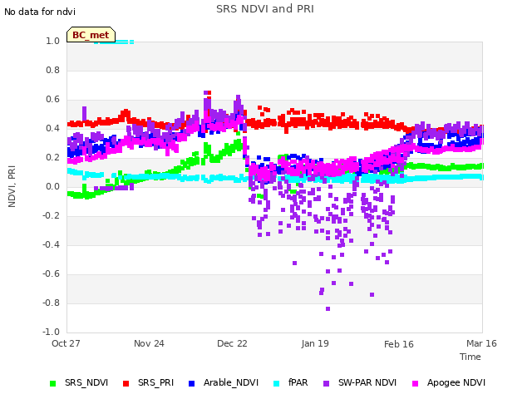
Task: Click the -0.8 y-axis tick label
Action: pos(51,303)
